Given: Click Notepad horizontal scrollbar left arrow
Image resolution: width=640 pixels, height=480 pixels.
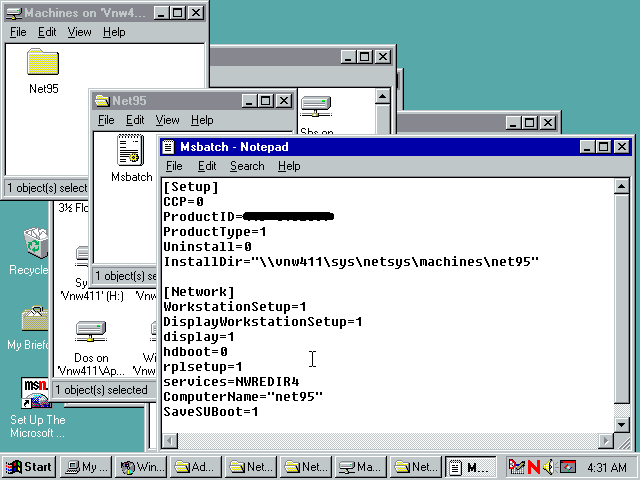Looking at the screenshot, I should coord(170,441).
